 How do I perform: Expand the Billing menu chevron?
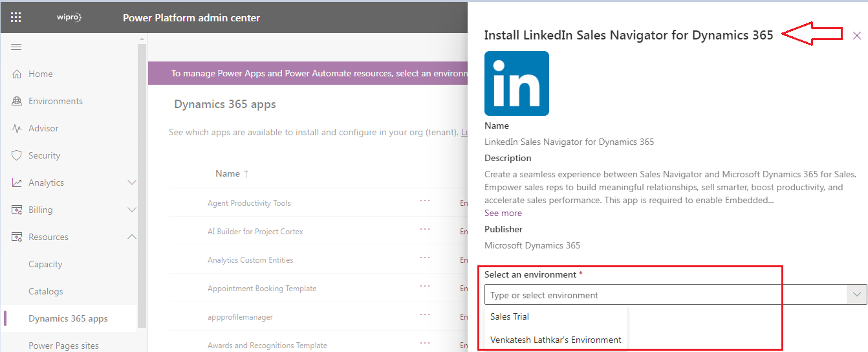click(132, 210)
